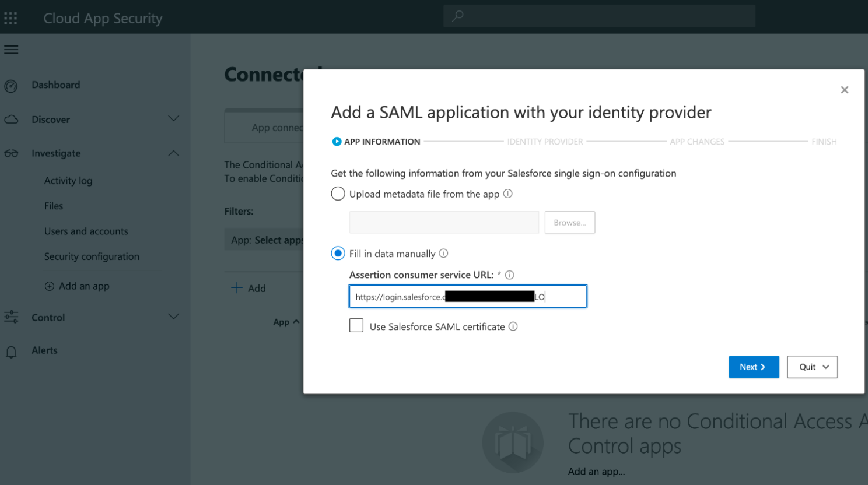Open the Quit dropdown button
This screenshot has width=868, height=485.
[x=812, y=367]
